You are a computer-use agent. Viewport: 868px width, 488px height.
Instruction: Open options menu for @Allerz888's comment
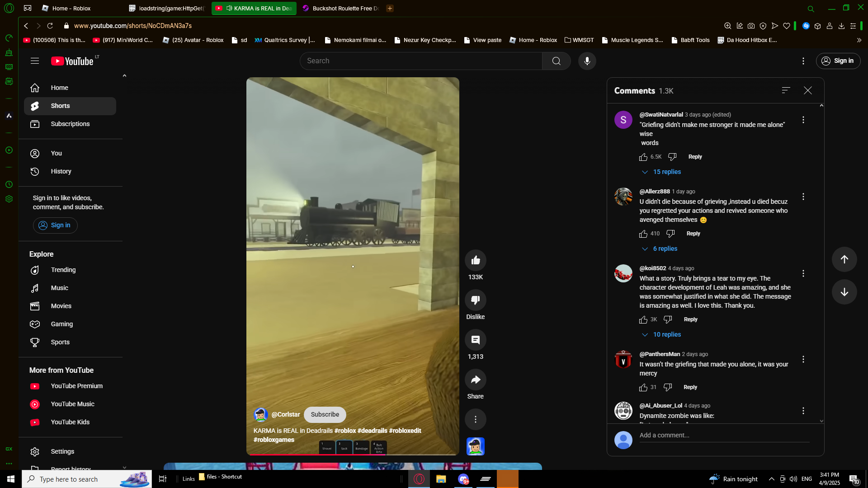point(803,197)
